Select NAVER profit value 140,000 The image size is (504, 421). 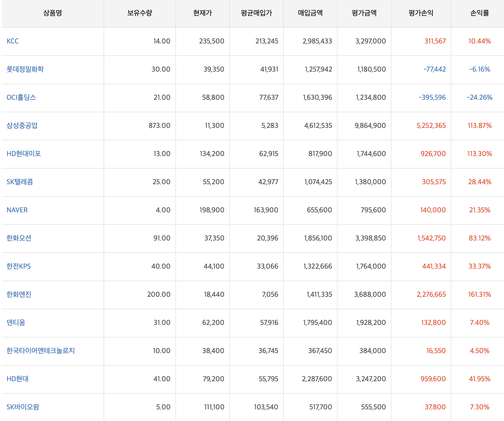(433, 210)
